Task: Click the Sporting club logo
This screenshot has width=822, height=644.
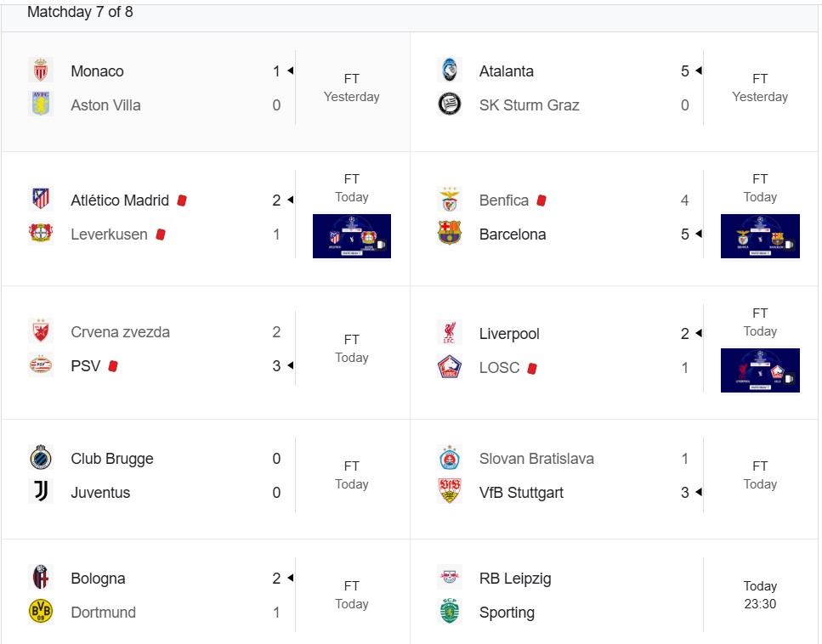Action: coord(450,612)
